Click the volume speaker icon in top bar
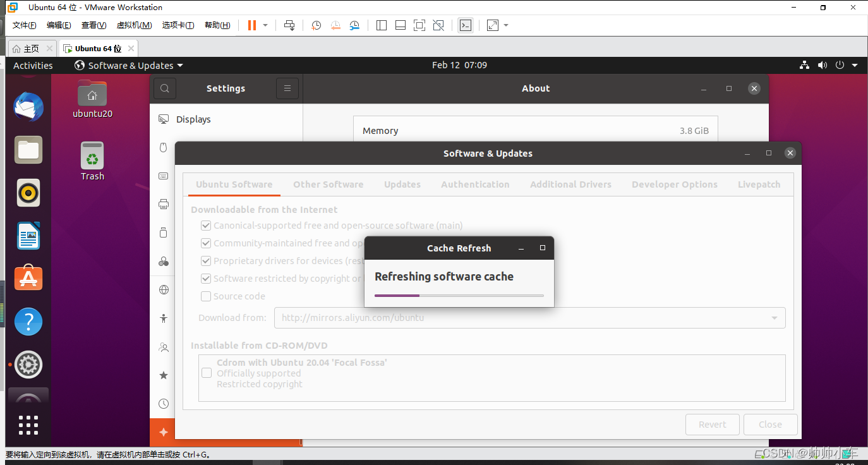The image size is (868, 465). (822, 65)
